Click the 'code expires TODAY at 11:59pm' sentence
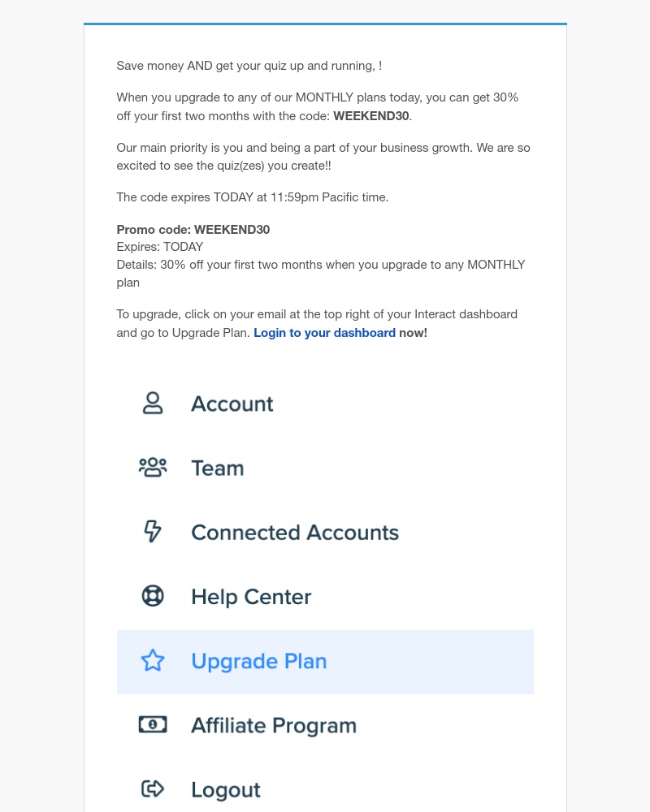This screenshot has height=812, width=650. pos(253,197)
